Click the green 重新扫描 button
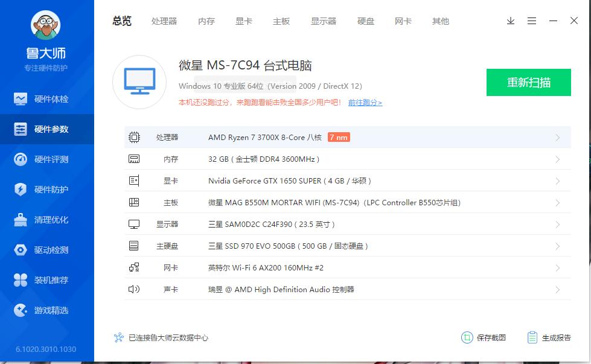This screenshot has width=591, height=364. tap(528, 82)
